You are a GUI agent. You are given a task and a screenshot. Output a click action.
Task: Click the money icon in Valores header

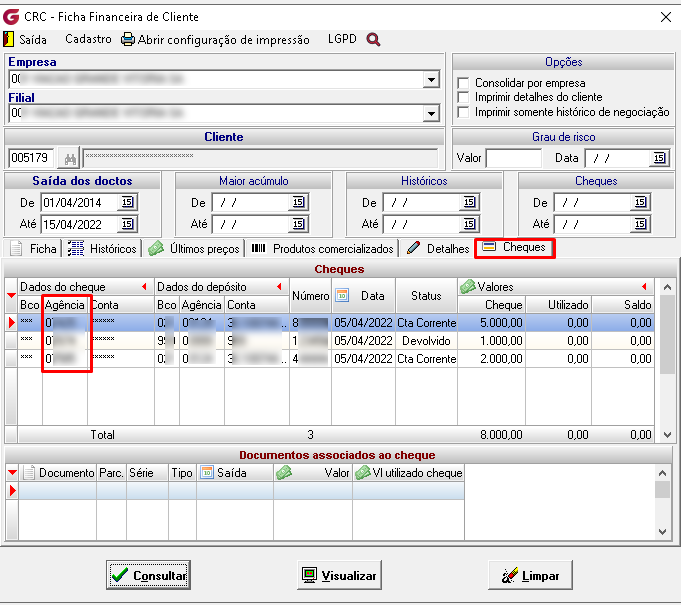click(x=467, y=287)
